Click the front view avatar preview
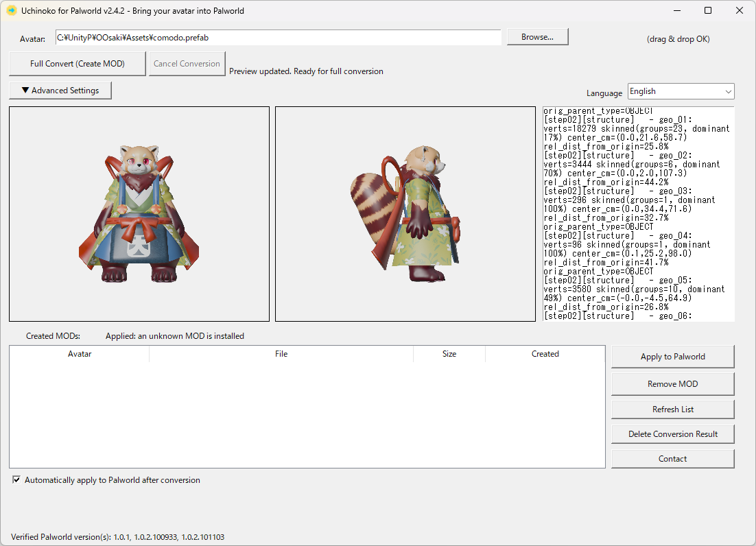 139,214
